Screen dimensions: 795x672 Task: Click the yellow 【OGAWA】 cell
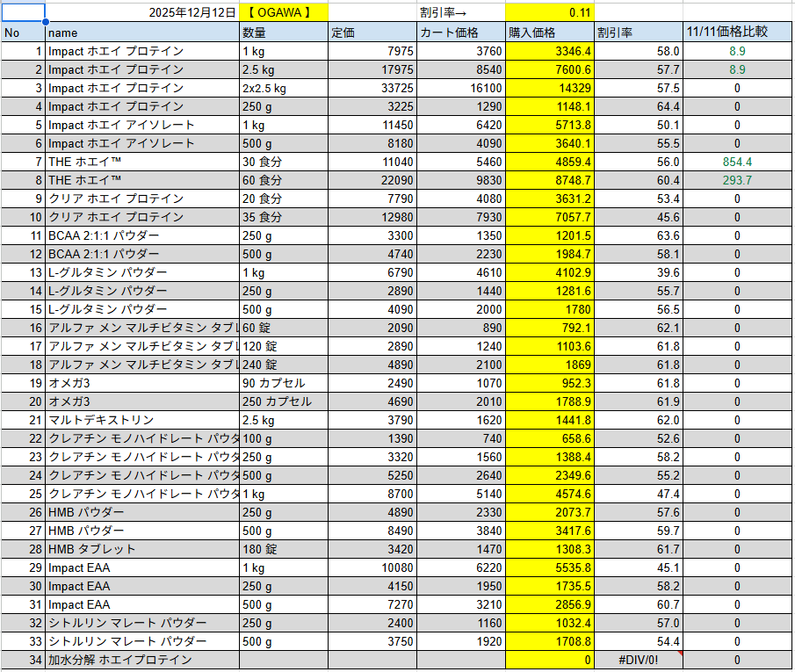tap(283, 13)
